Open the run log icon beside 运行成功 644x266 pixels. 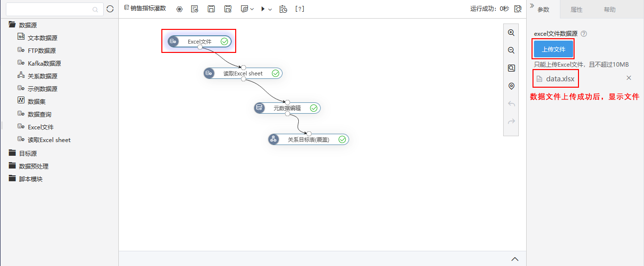pyautogui.click(x=518, y=9)
